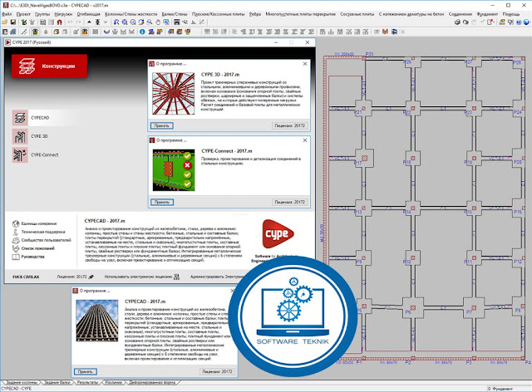Switch to Задание колонны tab

(22, 383)
